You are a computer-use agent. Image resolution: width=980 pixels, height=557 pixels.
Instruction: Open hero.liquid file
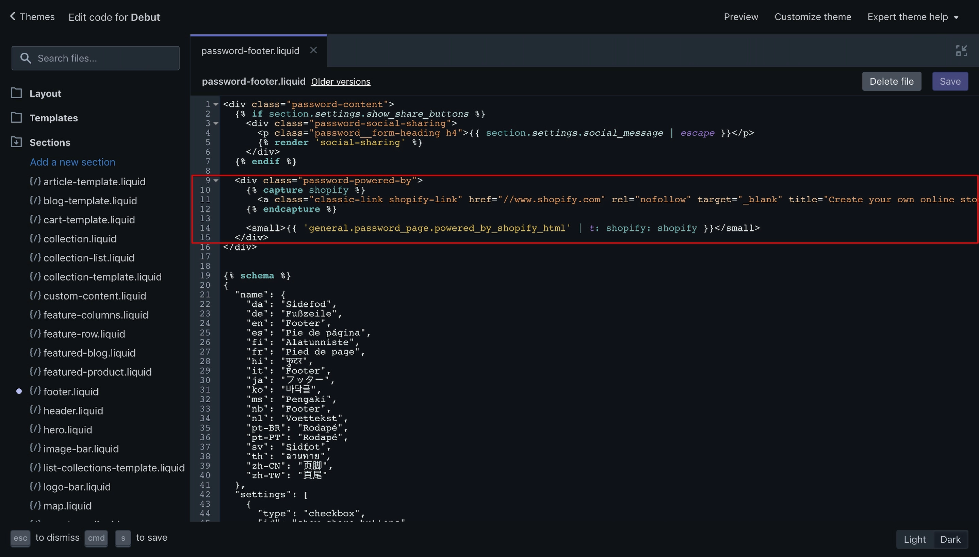[x=68, y=429]
